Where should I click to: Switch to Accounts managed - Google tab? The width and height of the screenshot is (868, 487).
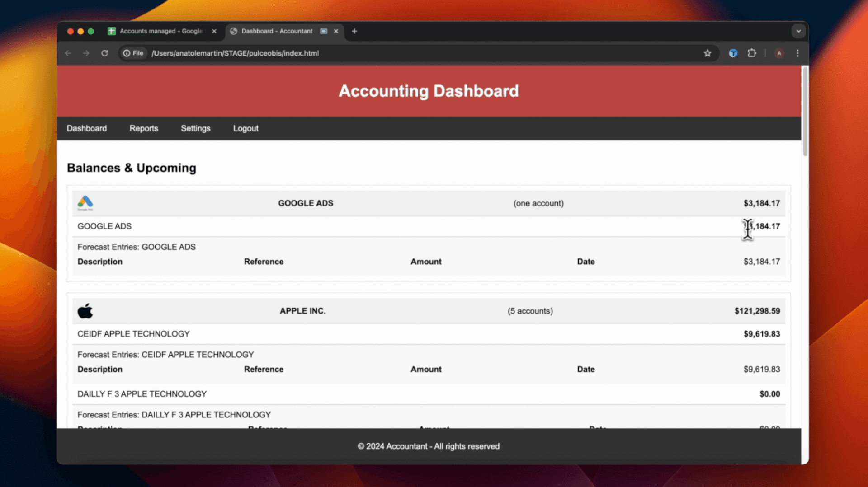(x=160, y=31)
